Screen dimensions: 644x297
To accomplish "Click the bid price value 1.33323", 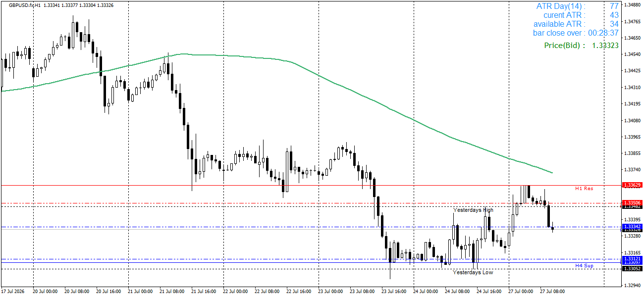I will pyautogui.click(x=605, y=45).
